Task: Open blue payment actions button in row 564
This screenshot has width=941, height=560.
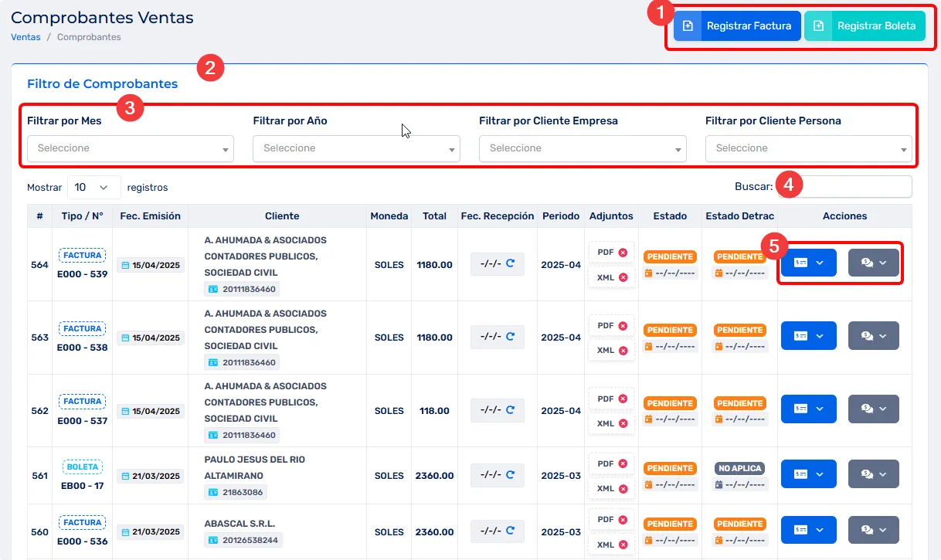Action: pyautogui.click(x=808, y=263)
